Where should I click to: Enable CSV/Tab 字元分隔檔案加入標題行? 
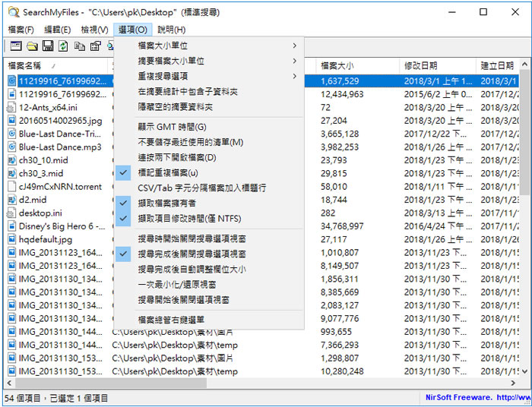click(209, 188)
